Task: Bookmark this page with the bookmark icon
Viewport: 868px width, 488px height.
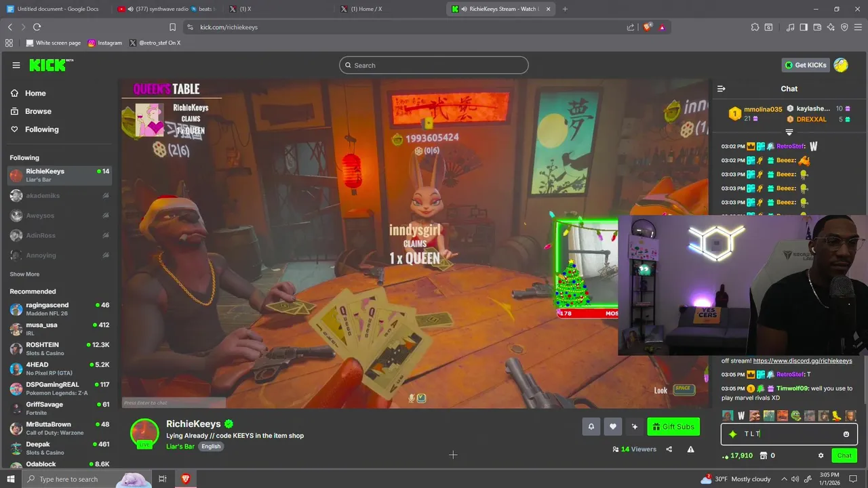Action: coord(172,27)
